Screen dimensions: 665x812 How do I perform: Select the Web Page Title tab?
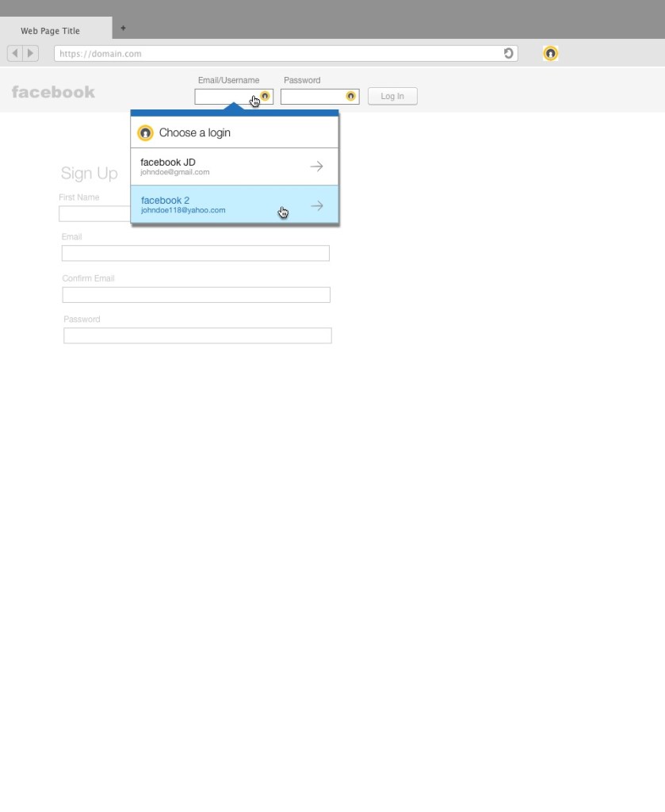[x=51, y=31]
